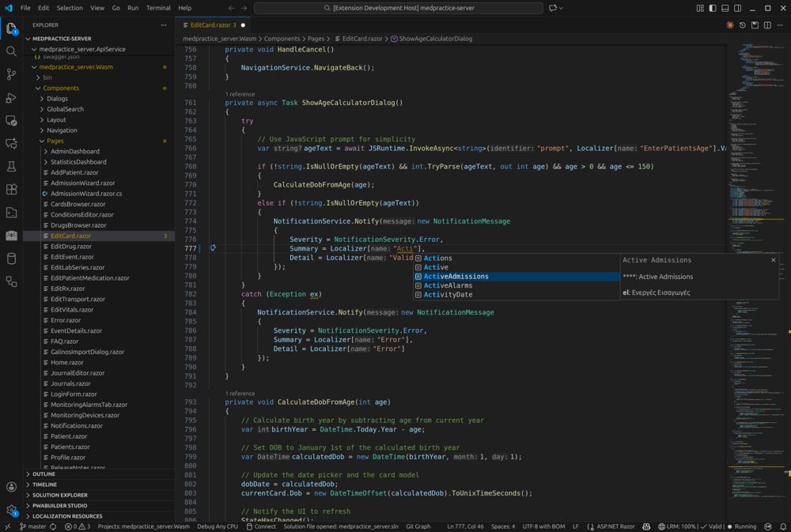Expand the AdminDashboard folder

(x=74, y=151)
